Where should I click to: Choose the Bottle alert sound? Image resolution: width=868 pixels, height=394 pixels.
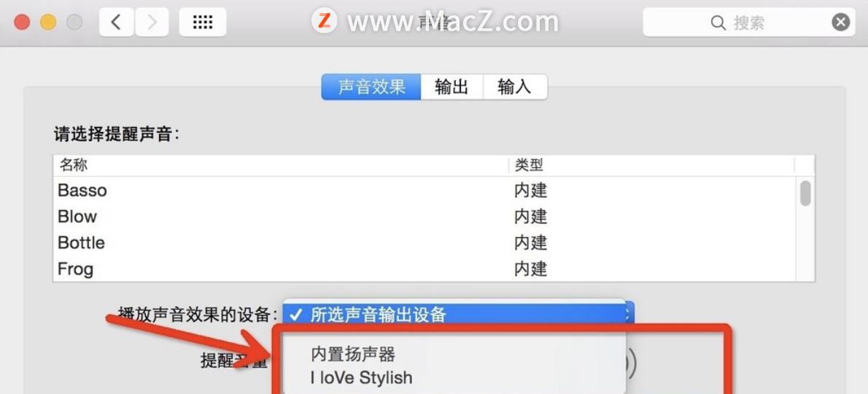424,242
